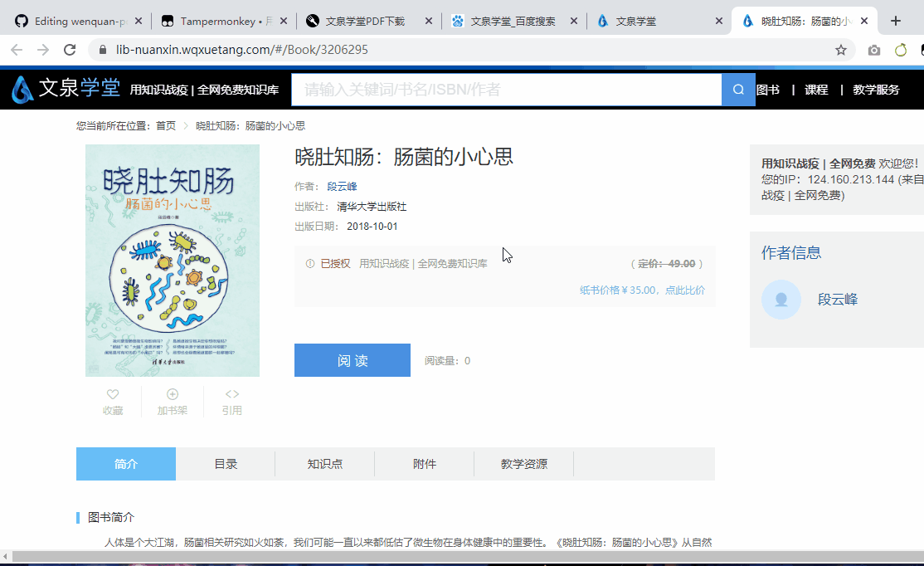
Task: Open the 知识点 tab
Action: [x=324, y=464]
